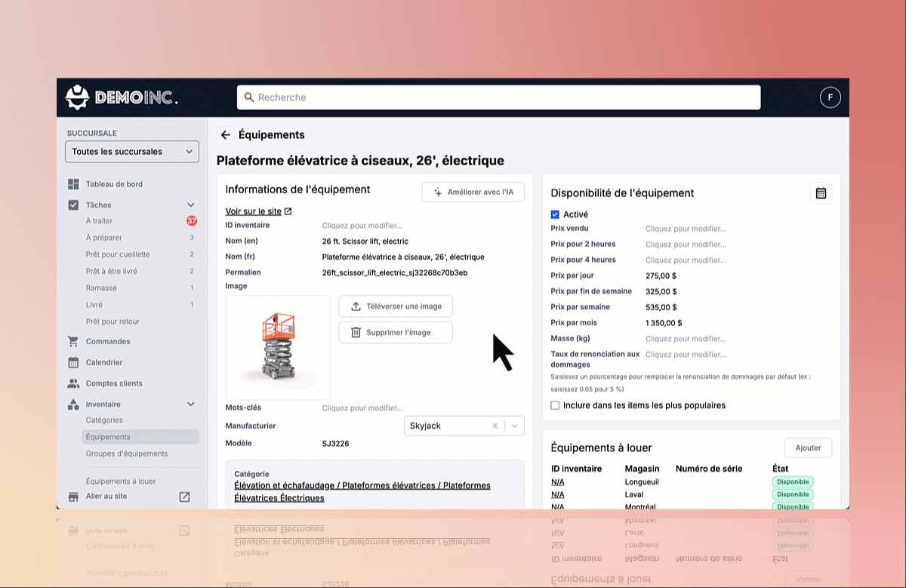Open the Toutes les succursales dropdown

132,152
